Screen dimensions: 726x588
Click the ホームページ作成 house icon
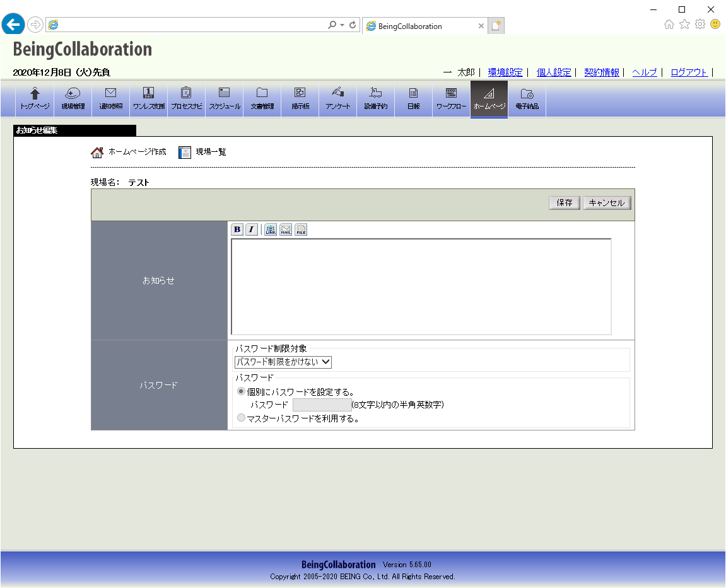pyautogui.click(x=97, y=153)
